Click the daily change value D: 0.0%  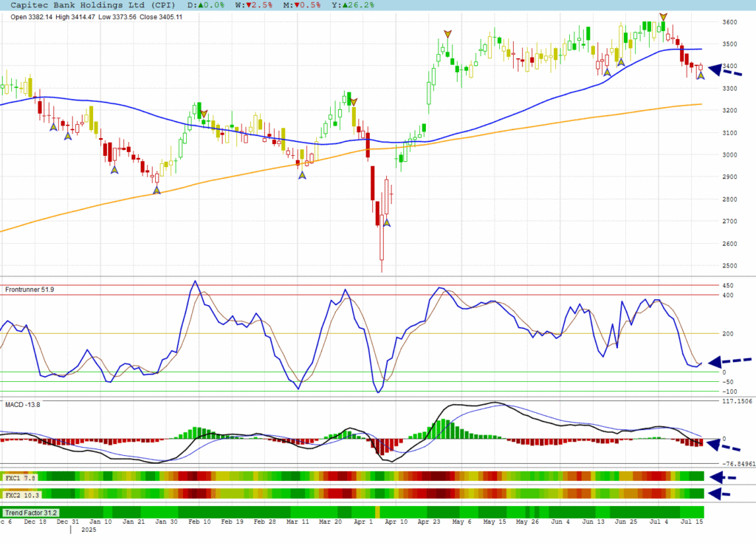click(206, 5)
